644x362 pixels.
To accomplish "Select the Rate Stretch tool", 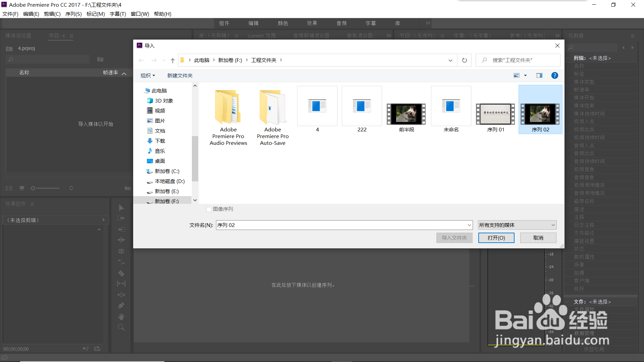I will [x=121, y=262].
